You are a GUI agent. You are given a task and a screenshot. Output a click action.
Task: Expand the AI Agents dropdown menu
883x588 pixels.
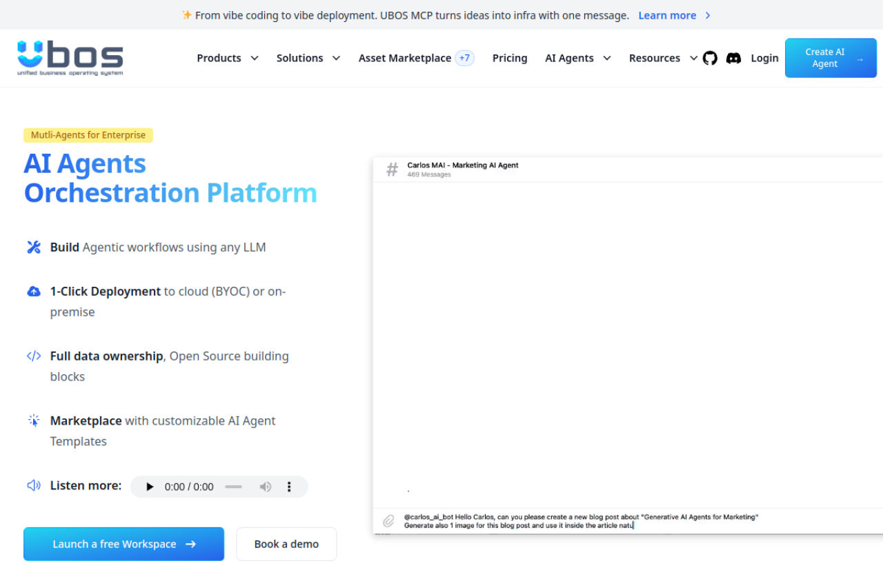point(578,58)
